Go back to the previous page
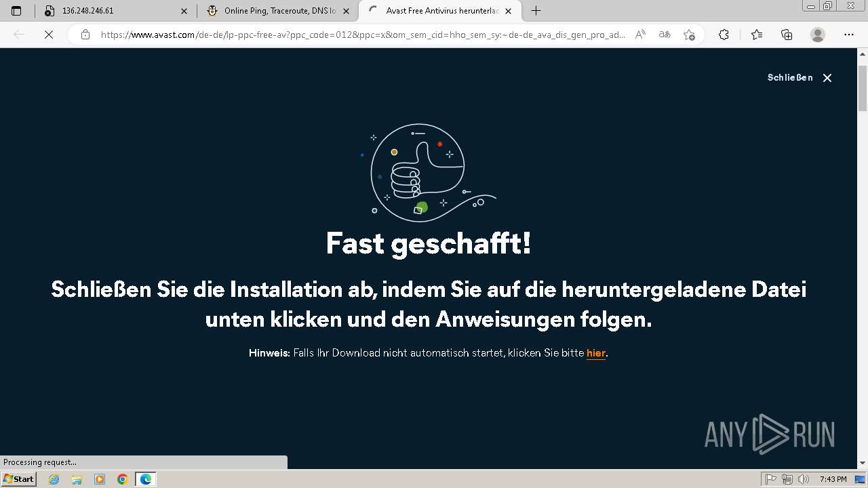Viewport: 868px width, 488px height. click(x=19, y=35)
